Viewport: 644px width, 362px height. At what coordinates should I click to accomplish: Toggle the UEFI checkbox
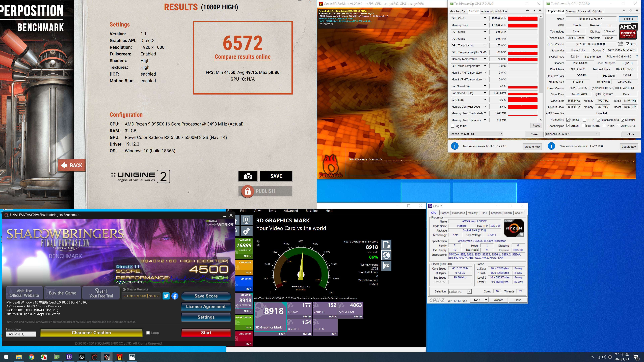[x=628, y=44]
